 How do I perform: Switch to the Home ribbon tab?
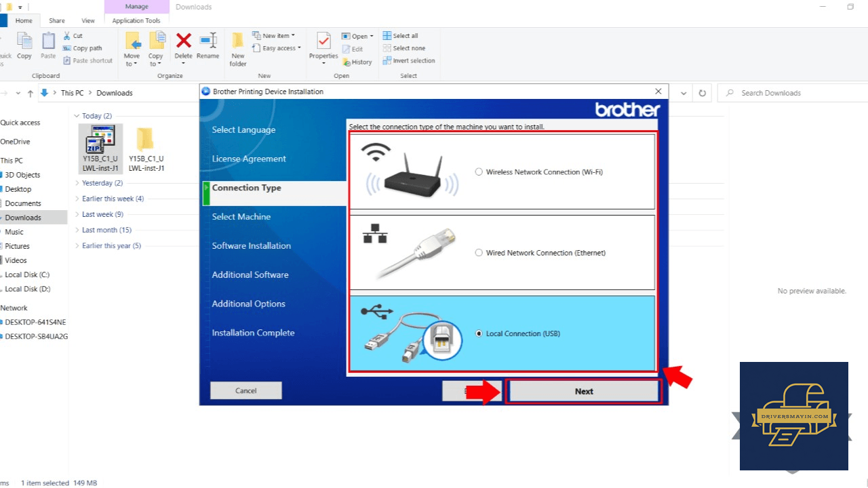[24, 21]
